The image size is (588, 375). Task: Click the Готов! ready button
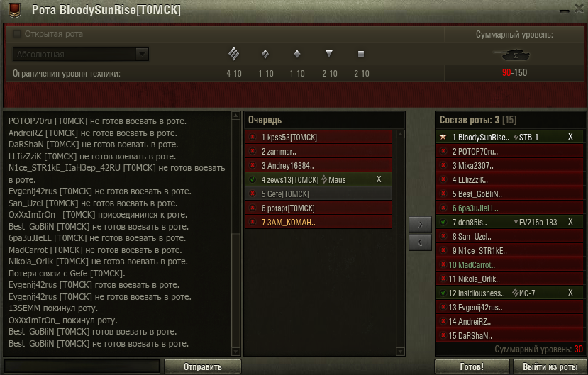(472, 366)
